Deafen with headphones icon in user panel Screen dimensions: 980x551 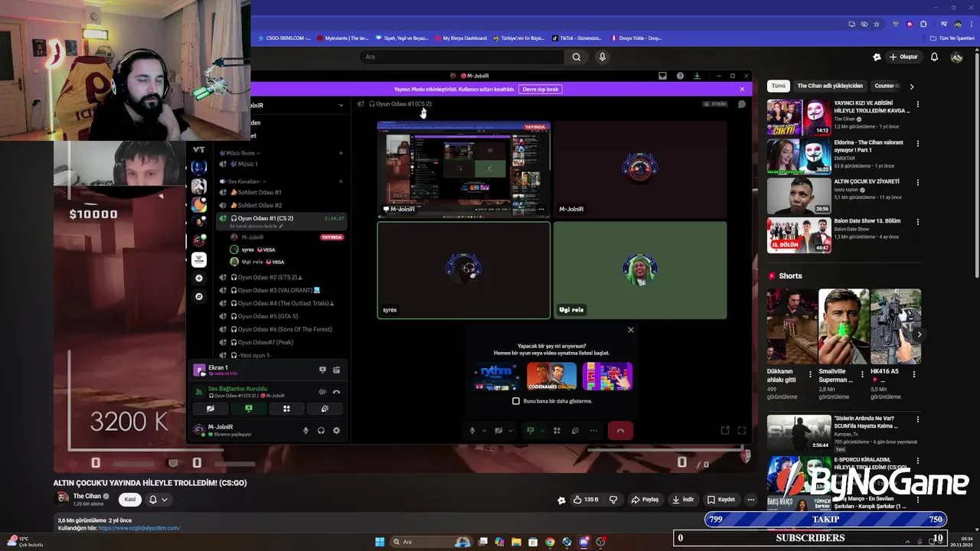tap(321, 431)
